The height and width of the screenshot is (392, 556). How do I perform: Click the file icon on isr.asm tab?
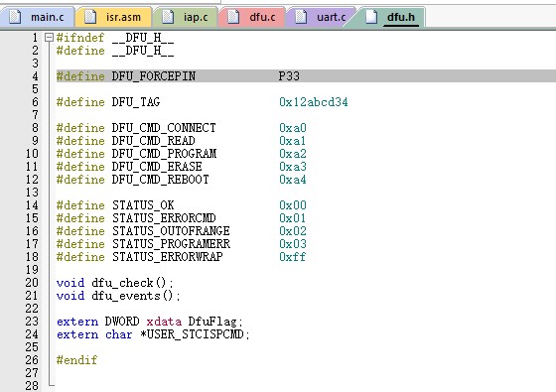click(x=90, y=17)
